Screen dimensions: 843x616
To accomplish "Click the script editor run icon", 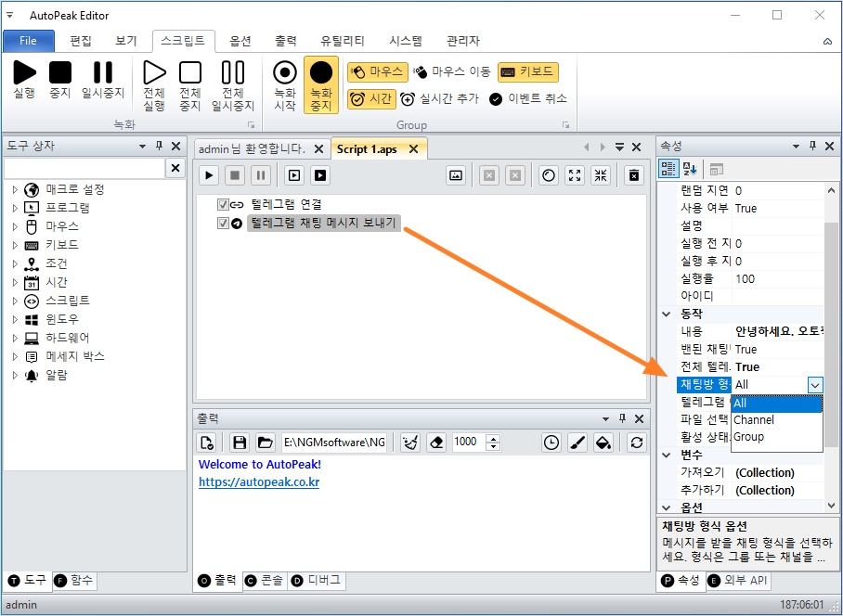I will (x=209, y=175).
